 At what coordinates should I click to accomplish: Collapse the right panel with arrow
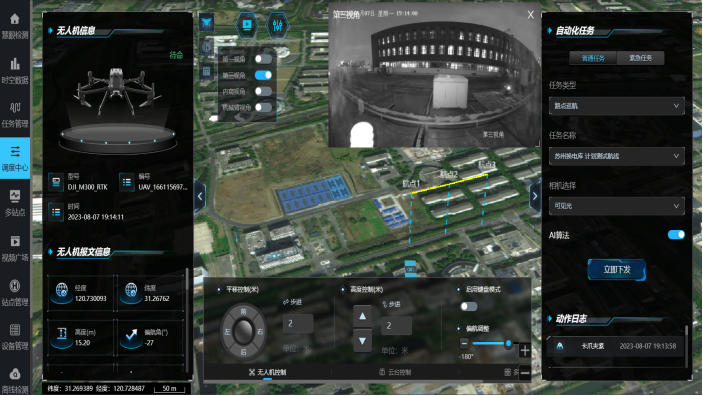point(535,196)
